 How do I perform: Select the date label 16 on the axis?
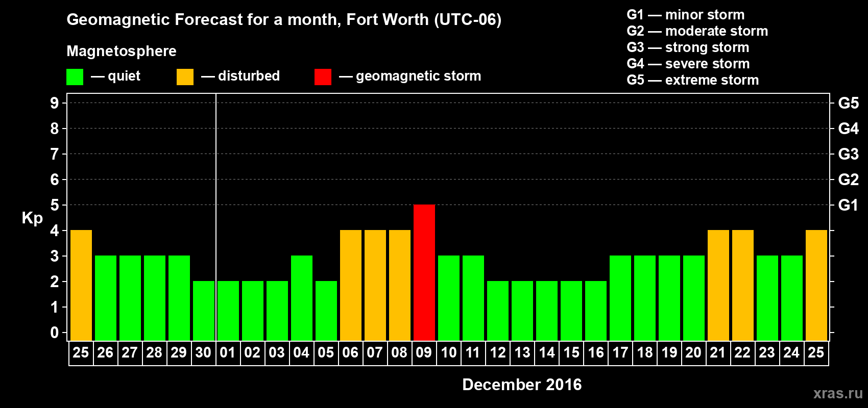point(596,353)
